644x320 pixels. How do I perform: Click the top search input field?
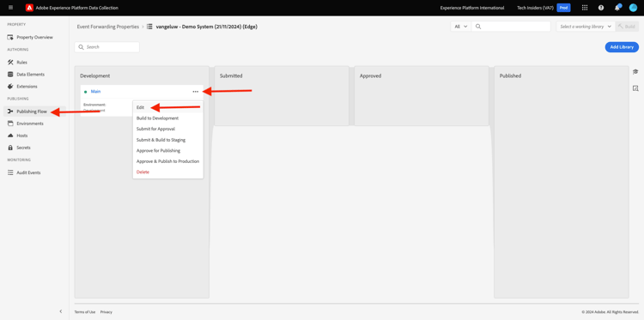tap(511, 27)
